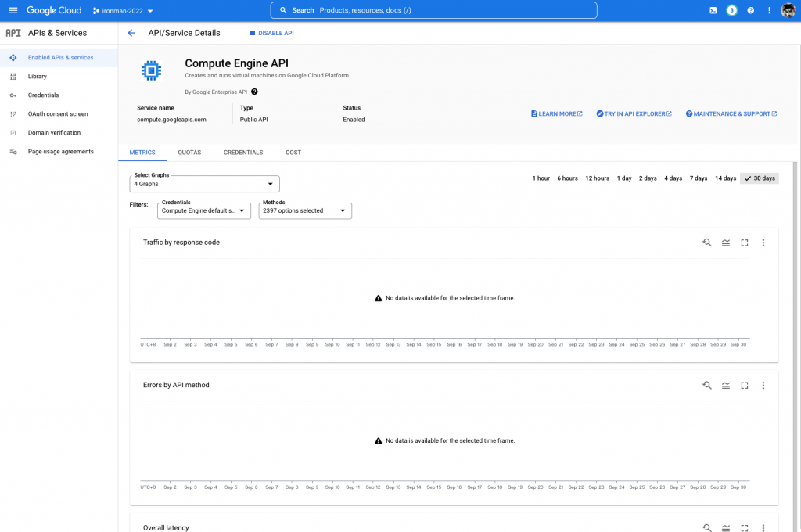Click the APIs & Services header title

coord(57,33)
